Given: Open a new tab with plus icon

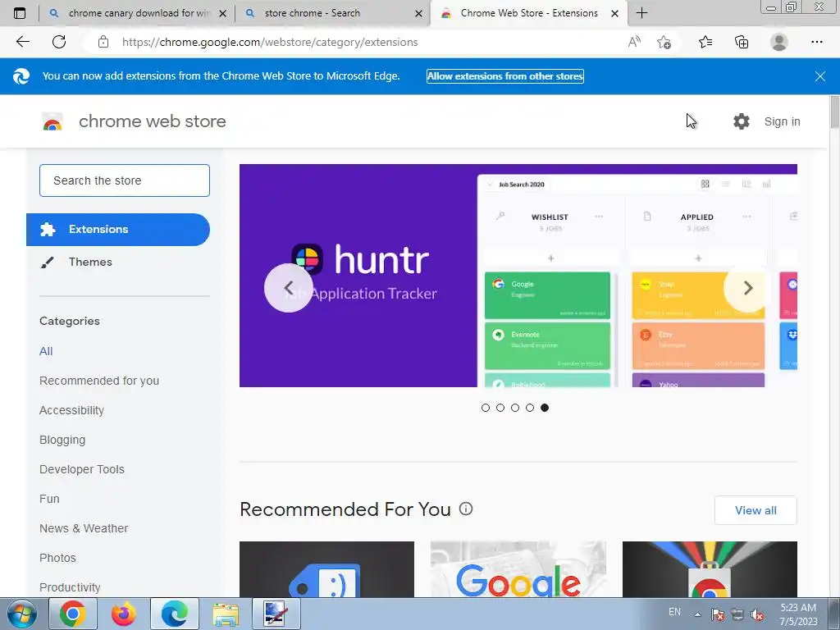Looking at the screenshot, I should (x=641, y=13).
